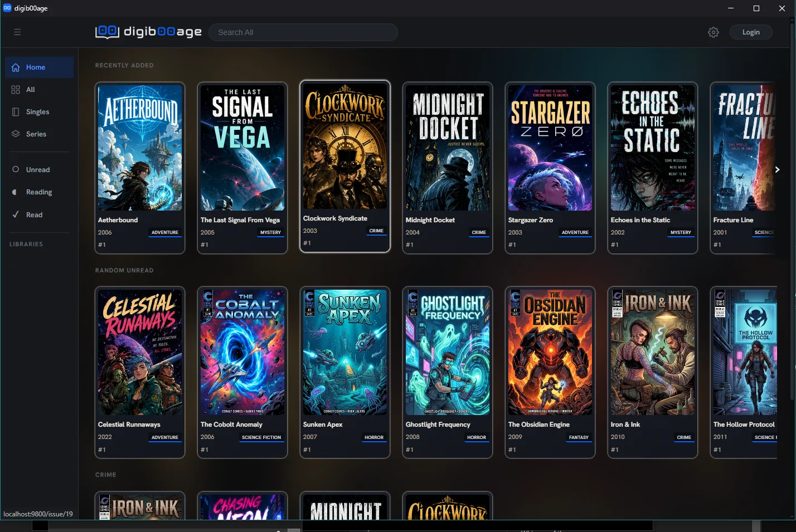Click CRIME tag on Midnight Docket card

coord(479,232)
